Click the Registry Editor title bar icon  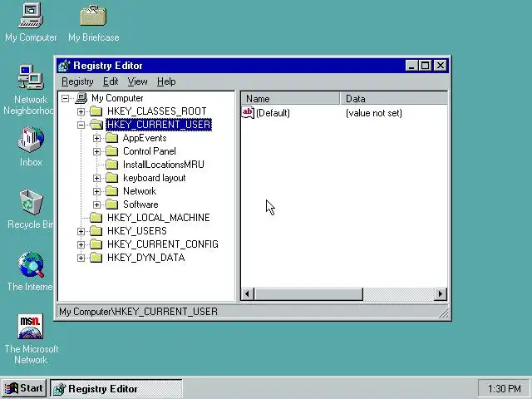click(64, 66)
